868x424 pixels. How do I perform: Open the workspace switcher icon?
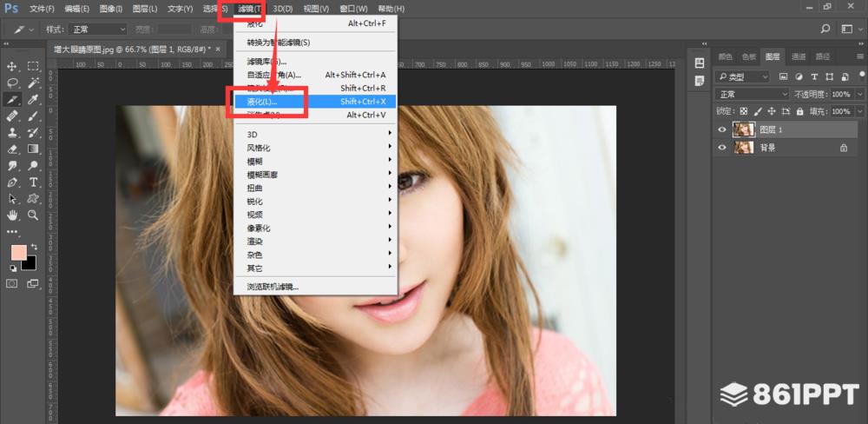[x=847, y=29]
